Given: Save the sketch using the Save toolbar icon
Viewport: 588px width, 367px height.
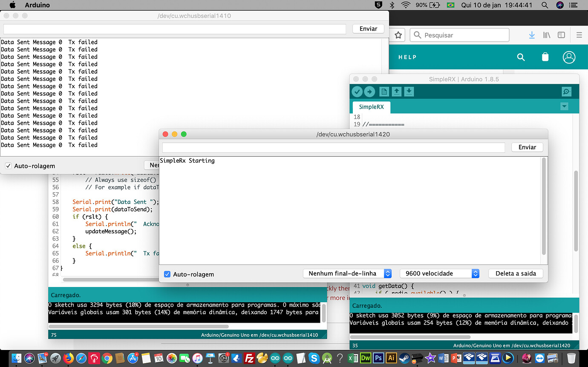Looking at the screenshot, I should pyautogui.click(x=409, y=92).
